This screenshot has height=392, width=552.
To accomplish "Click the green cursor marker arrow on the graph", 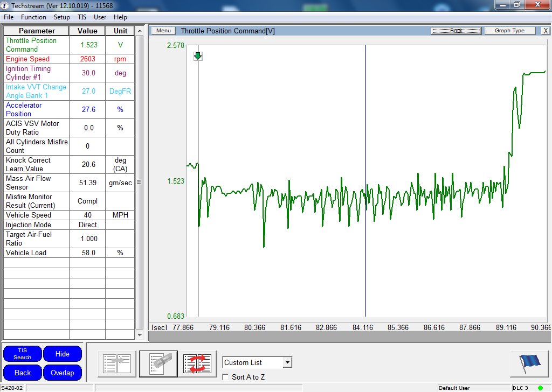I will pos(198,56).
